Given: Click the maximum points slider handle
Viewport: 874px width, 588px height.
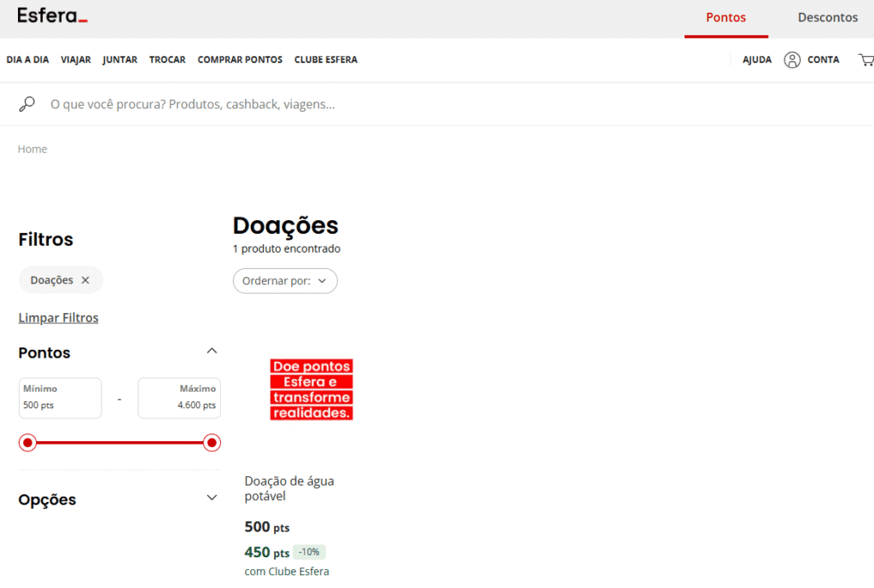Looking at the screenshot, I should point(212,443).
